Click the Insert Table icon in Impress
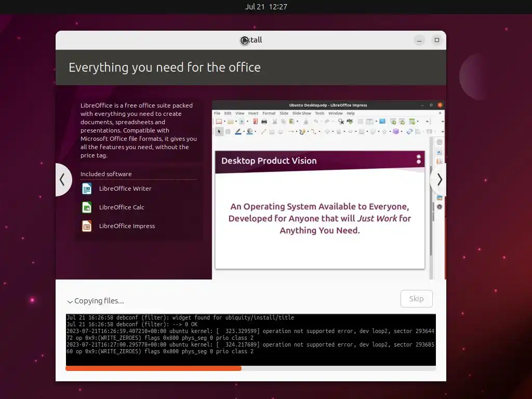 369,122
